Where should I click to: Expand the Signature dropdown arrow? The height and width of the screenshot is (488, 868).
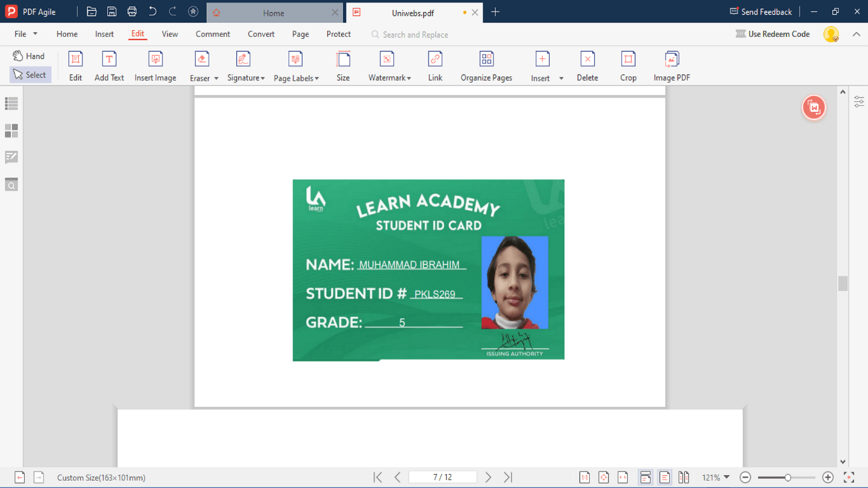(x=262, y=78)
